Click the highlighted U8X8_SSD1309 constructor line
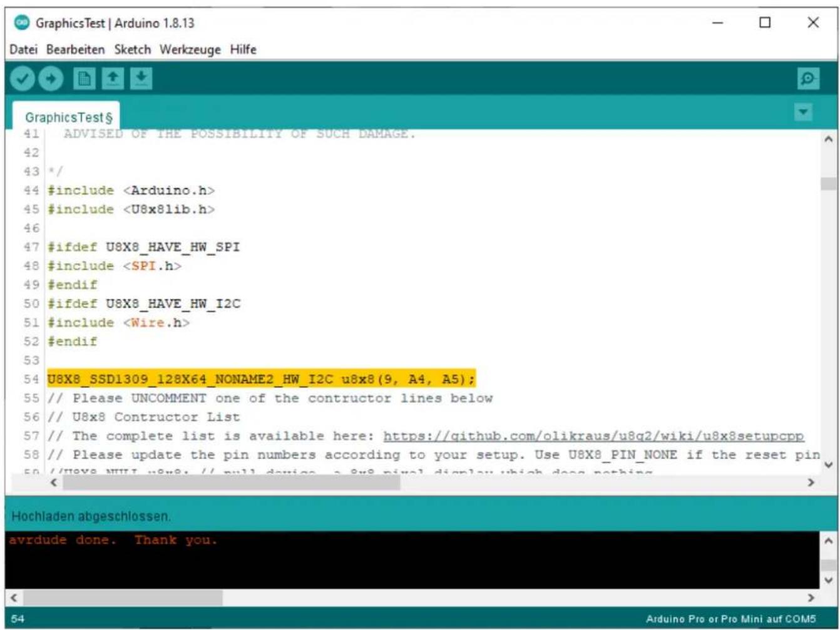The width and height of the screenshot is (840, 630). click(x=262, y=379)
